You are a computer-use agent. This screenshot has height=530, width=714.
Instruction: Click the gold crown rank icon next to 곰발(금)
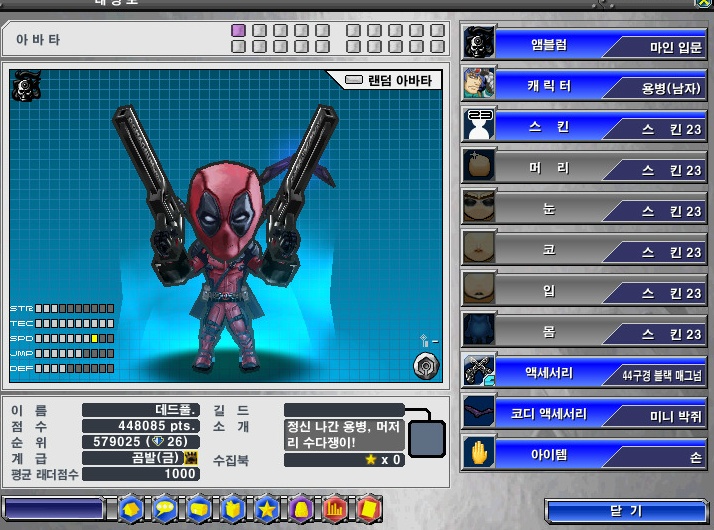click(191, 458)
